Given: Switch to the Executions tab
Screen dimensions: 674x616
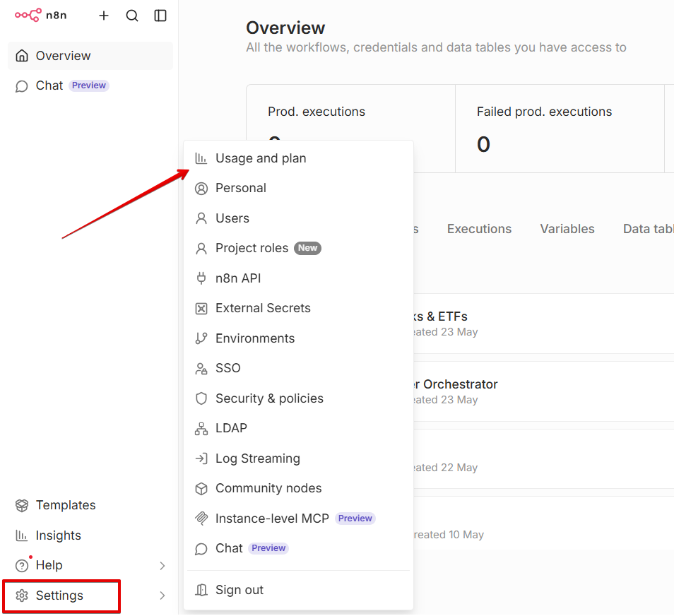Looking at the screenshot, I should pyautogui.click(x=479, y=229).
